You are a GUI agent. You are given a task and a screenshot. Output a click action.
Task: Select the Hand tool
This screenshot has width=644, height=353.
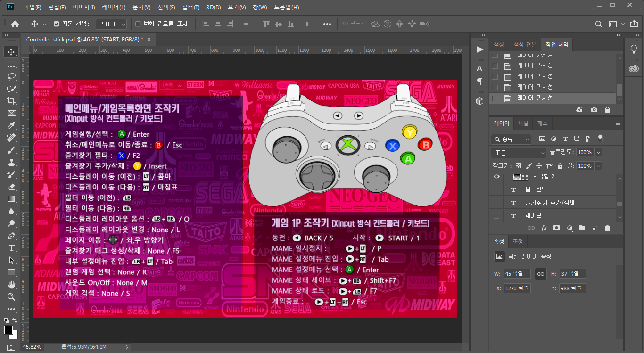(x=11, y=285)
